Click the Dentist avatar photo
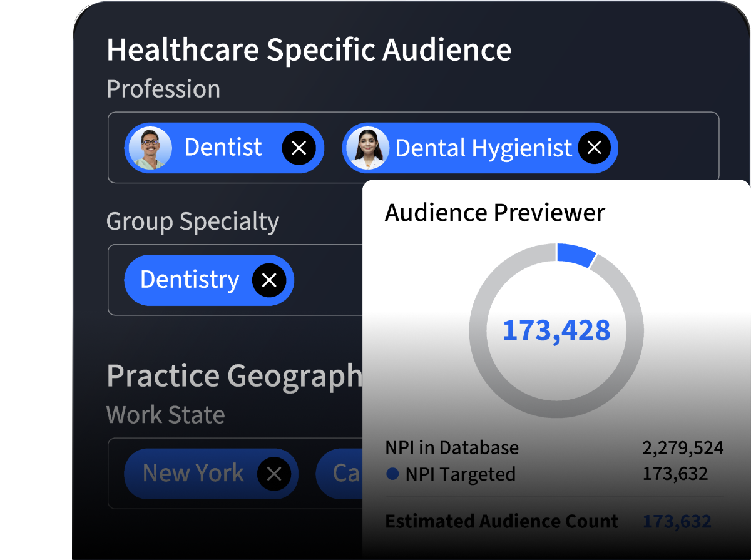The width and height of the screenshot is (751, 560). 150,148
